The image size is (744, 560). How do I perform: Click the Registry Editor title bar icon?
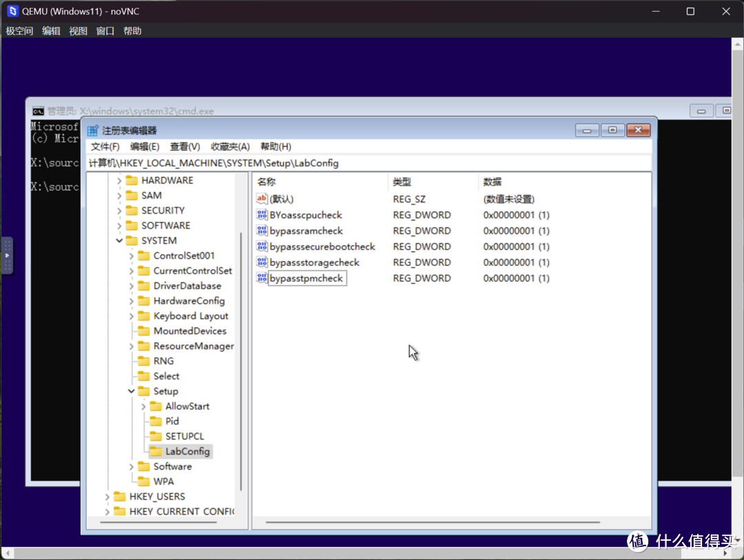94,130
